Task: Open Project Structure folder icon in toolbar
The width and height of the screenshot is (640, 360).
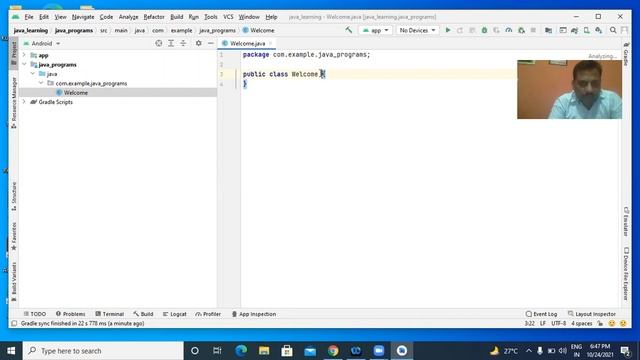Action: [548, 30]
